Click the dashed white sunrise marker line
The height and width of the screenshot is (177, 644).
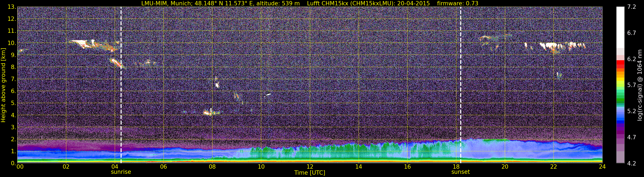121,85
